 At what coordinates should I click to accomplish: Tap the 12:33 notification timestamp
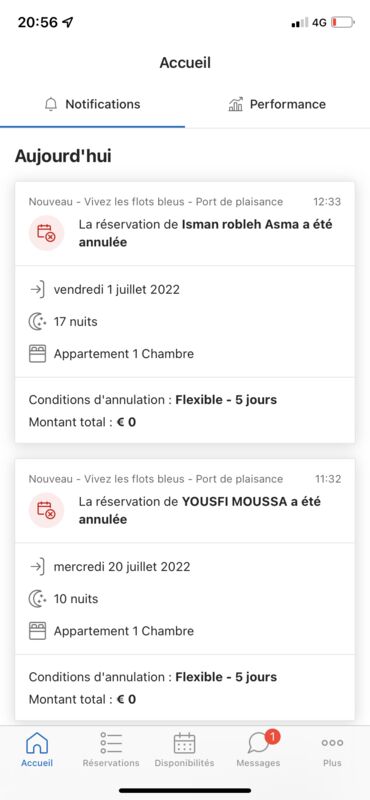327,202
